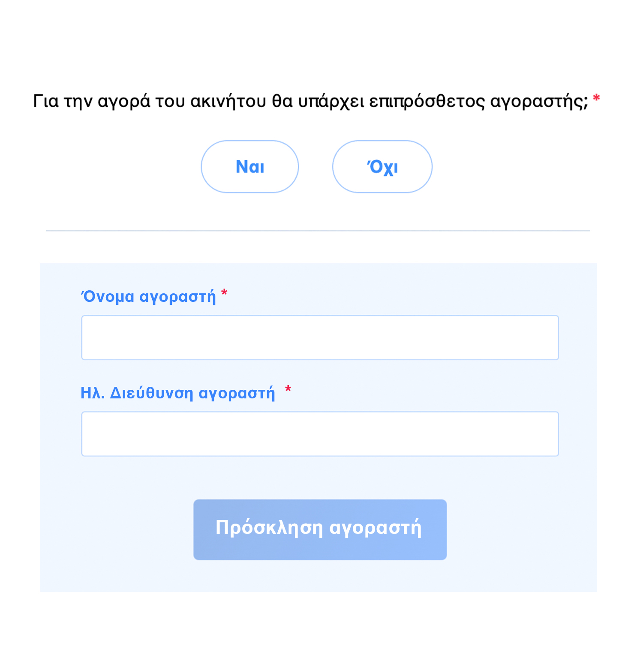This screenshot has height=672, width=637.
Task: Click the word "του" in the question
Action: [170, 102]
